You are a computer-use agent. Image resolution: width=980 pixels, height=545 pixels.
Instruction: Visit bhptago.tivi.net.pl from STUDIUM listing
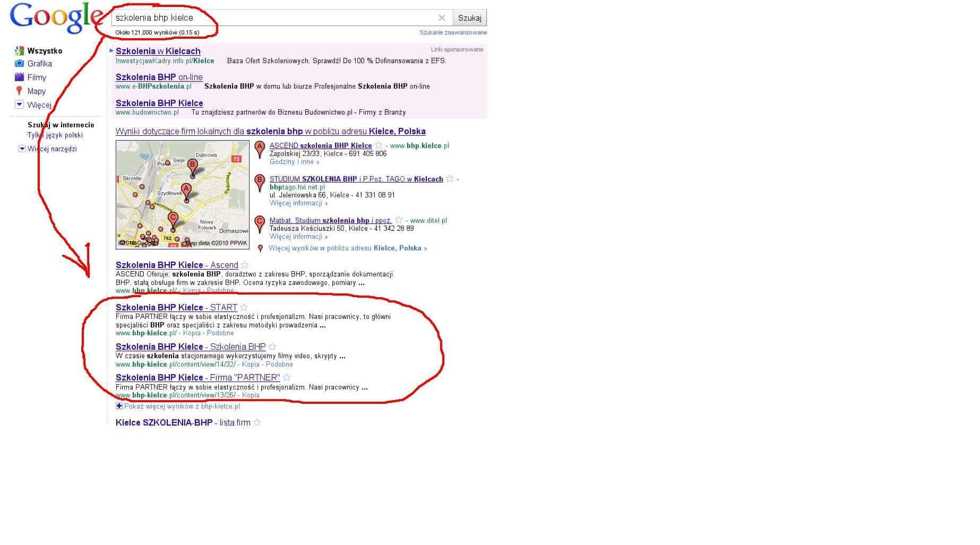tap(297, 187)
